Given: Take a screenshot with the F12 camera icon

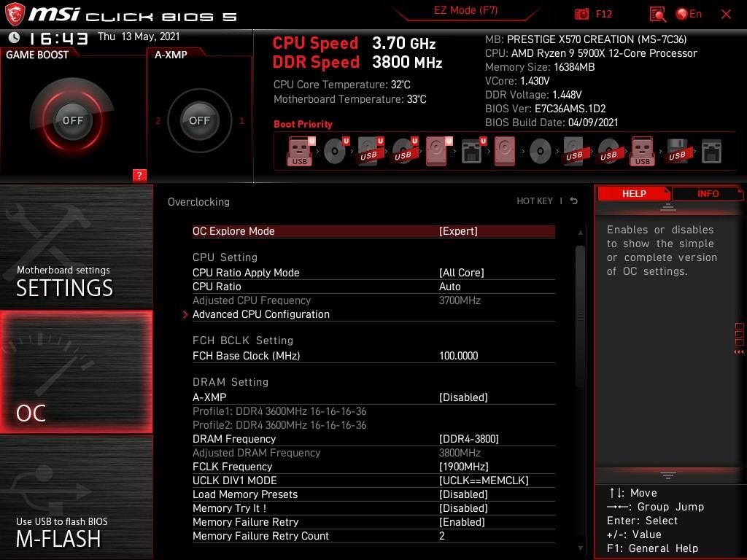Looking at the screenshot, I should point(581,14).
